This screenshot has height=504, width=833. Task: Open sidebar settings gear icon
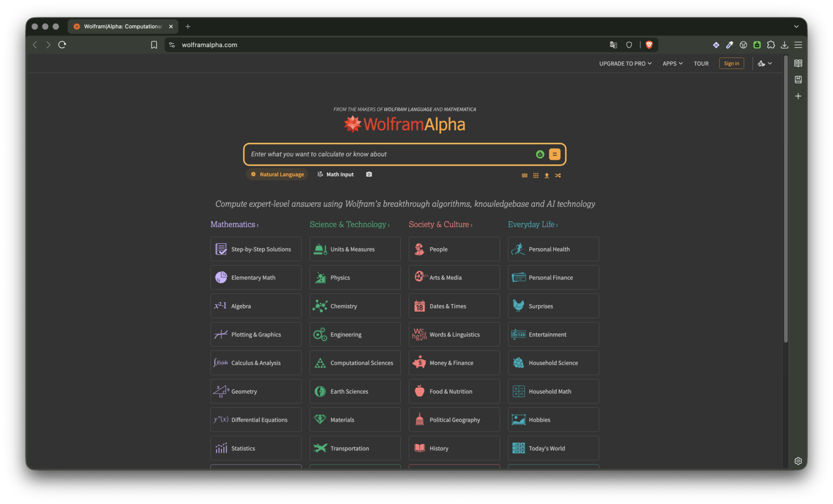tap(798, 461)
